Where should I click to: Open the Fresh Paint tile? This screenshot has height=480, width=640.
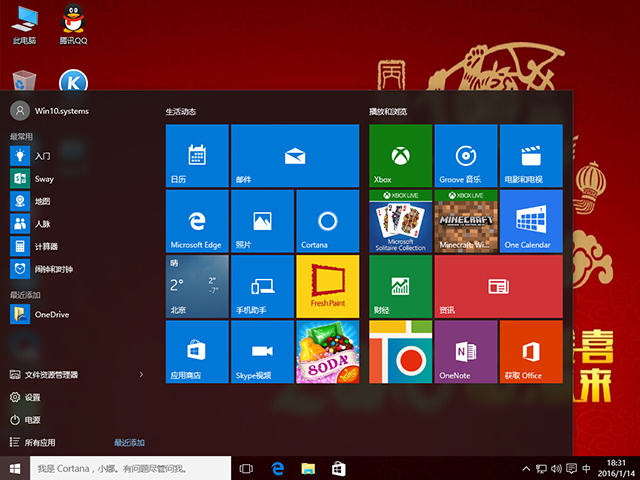(327, 286)
